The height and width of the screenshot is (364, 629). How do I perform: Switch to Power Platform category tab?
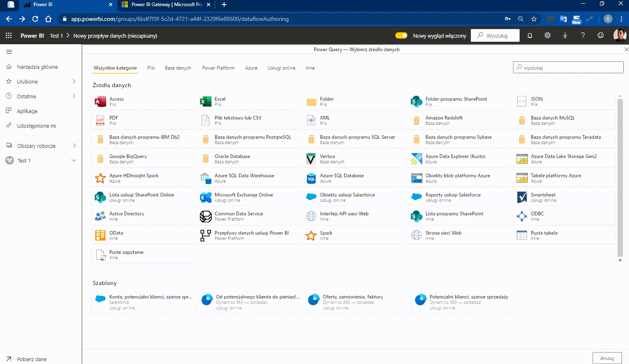pyautogui.click(x=218, y=68)
